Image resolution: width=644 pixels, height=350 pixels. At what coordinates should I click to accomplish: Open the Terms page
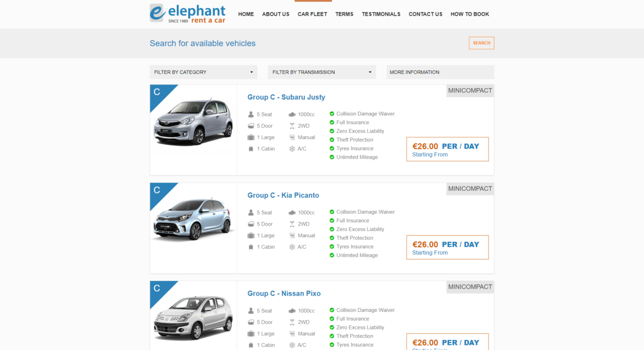coord(345,14)
